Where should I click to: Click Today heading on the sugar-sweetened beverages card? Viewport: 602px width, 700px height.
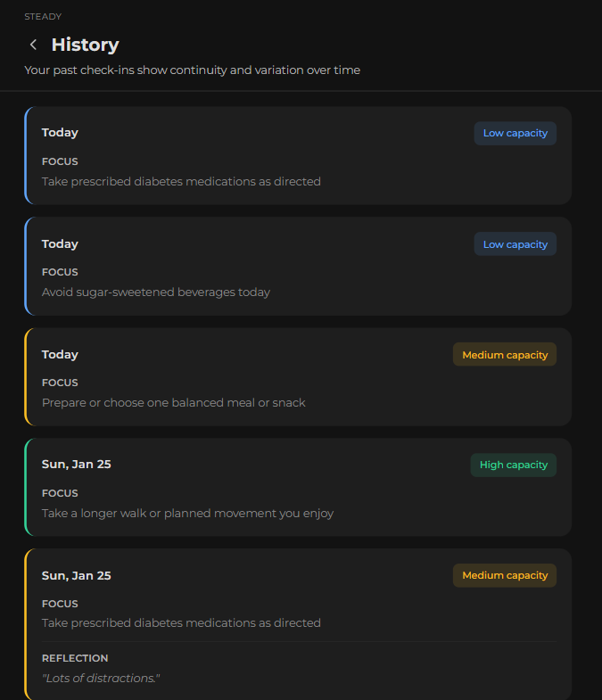tap(60, 244)
